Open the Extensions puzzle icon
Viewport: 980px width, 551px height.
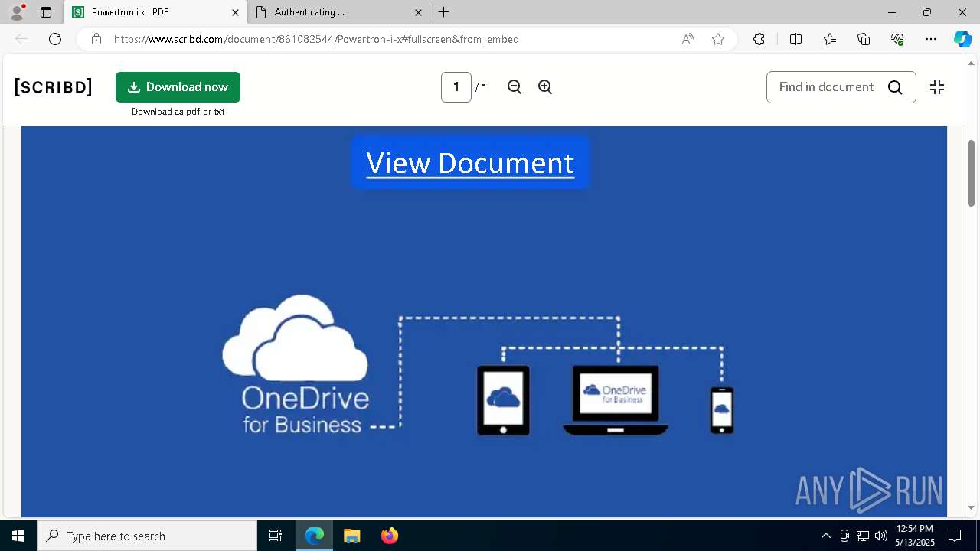[759, 39]
